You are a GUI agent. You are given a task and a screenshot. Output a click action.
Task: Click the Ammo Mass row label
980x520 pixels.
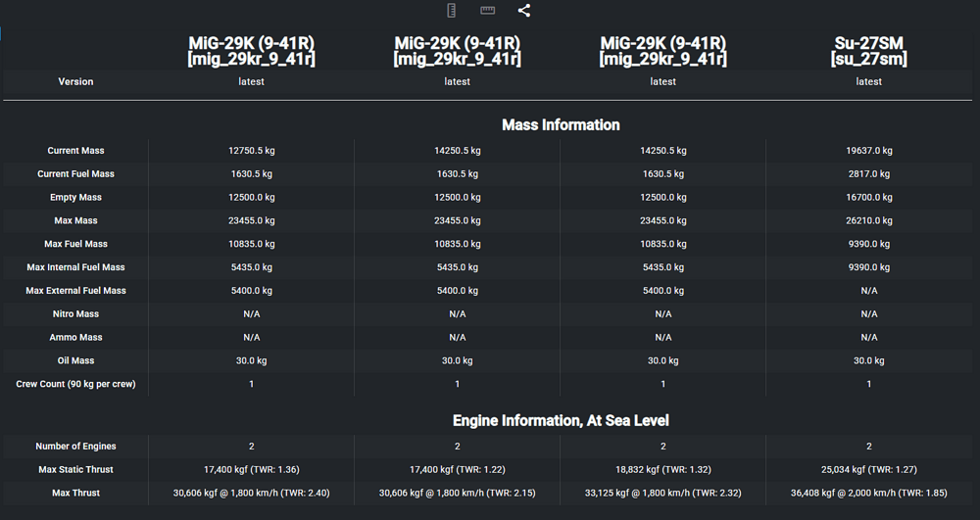pyautogui.click(x=75, y=337)
